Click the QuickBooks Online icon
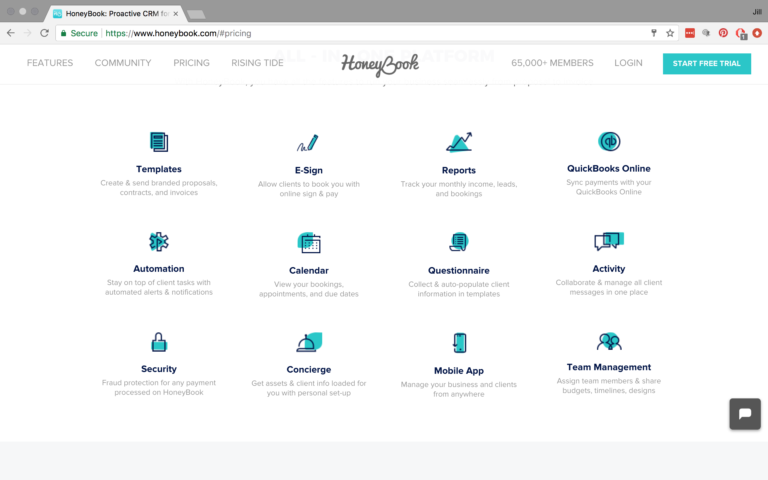This screenshot has height=480, width=768. (608, 142)
